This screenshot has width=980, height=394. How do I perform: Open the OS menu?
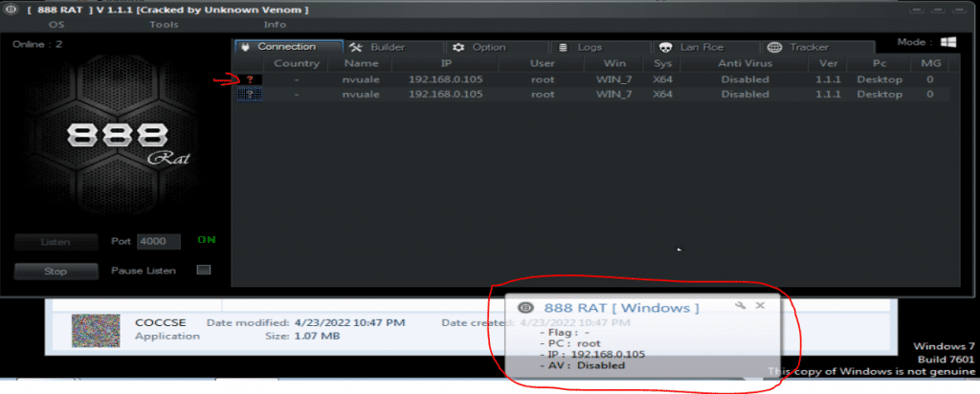(56, 24)
